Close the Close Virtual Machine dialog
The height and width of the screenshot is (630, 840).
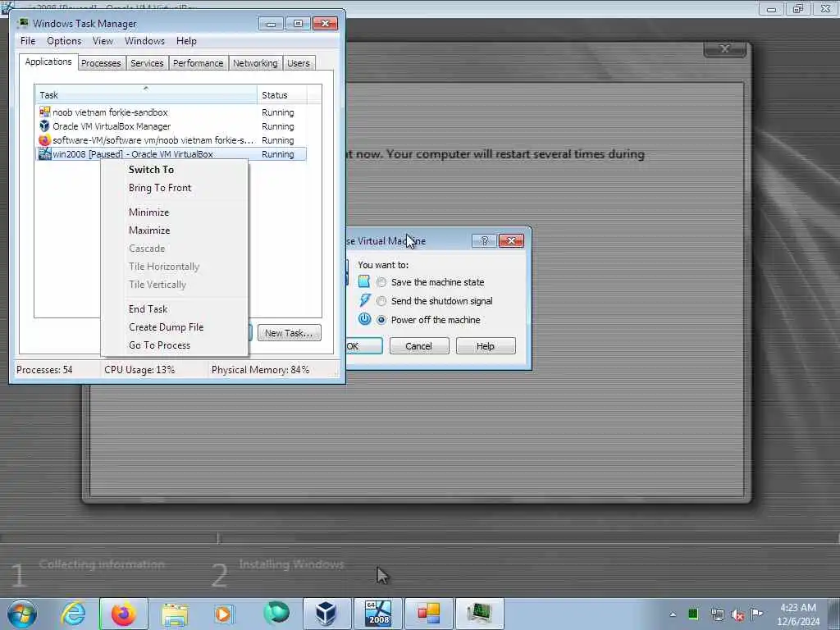coord(511,240)
